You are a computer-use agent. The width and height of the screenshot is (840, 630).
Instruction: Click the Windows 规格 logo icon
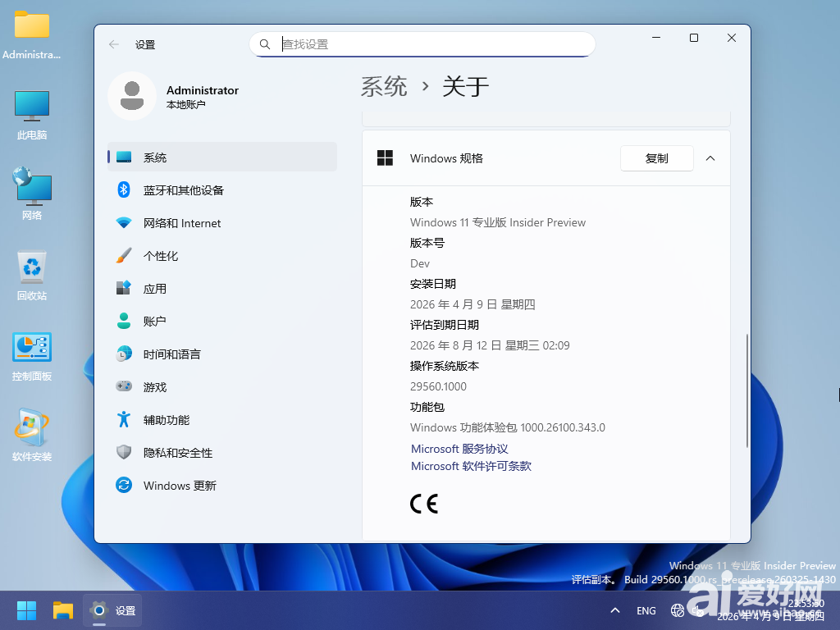(385, 158)
